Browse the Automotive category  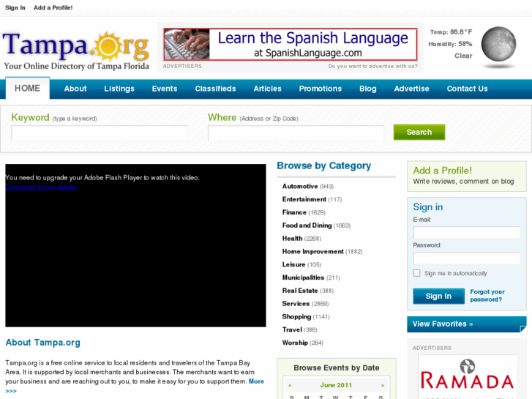click(300, 187)
